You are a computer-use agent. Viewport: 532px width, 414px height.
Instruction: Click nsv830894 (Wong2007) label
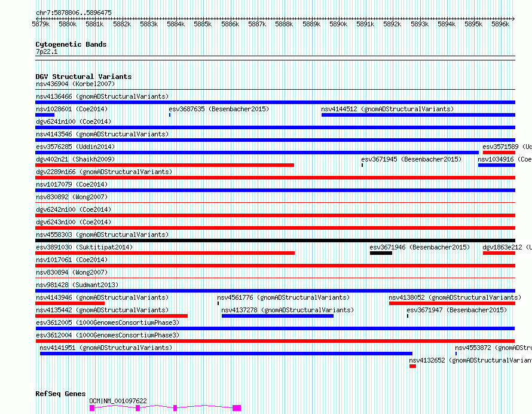pyautogui.click(x=72, y=272)
